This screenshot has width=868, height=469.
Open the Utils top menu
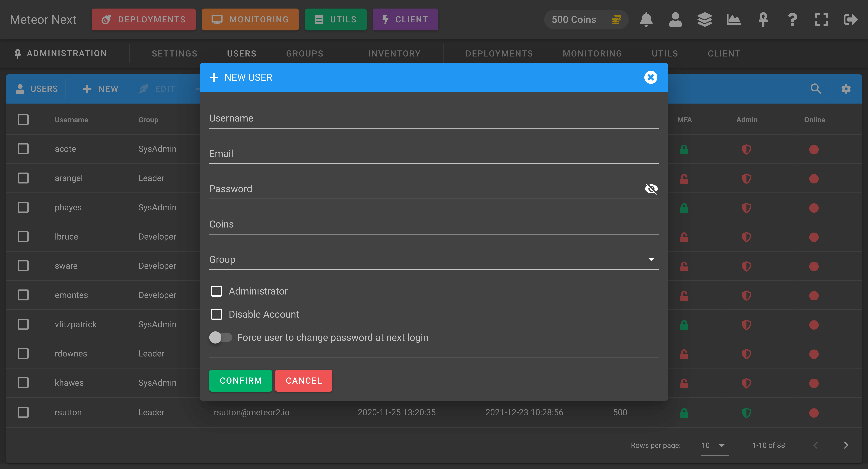[x=336, y=19]
